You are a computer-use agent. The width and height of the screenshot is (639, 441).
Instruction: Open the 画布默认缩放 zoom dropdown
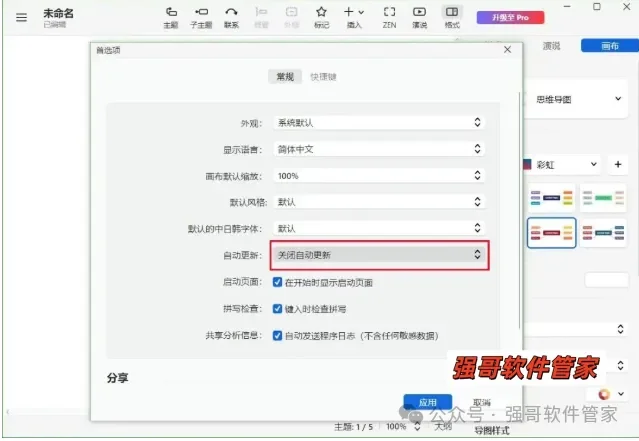379,176
